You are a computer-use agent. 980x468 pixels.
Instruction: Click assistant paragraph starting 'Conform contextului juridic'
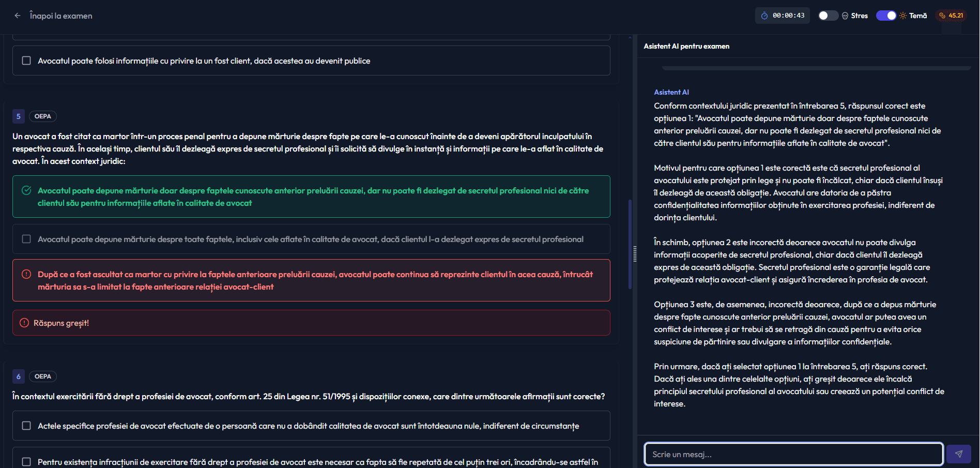coord(798,124)
